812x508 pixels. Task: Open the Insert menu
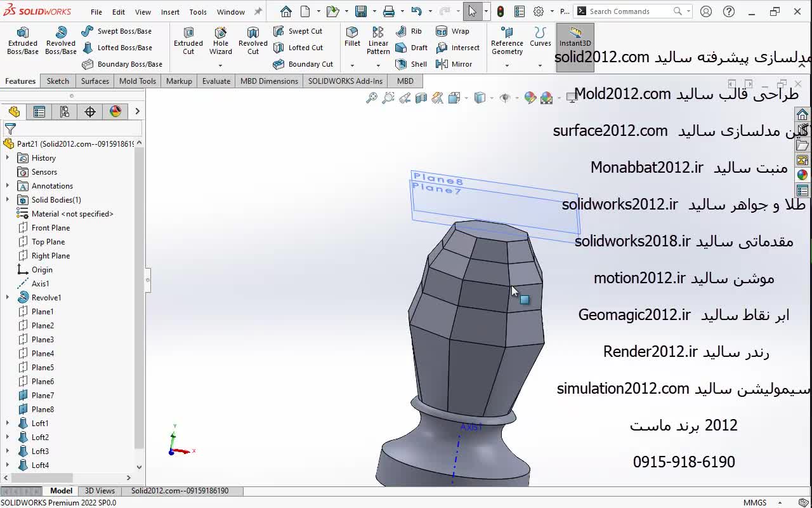tap(170, 12)
